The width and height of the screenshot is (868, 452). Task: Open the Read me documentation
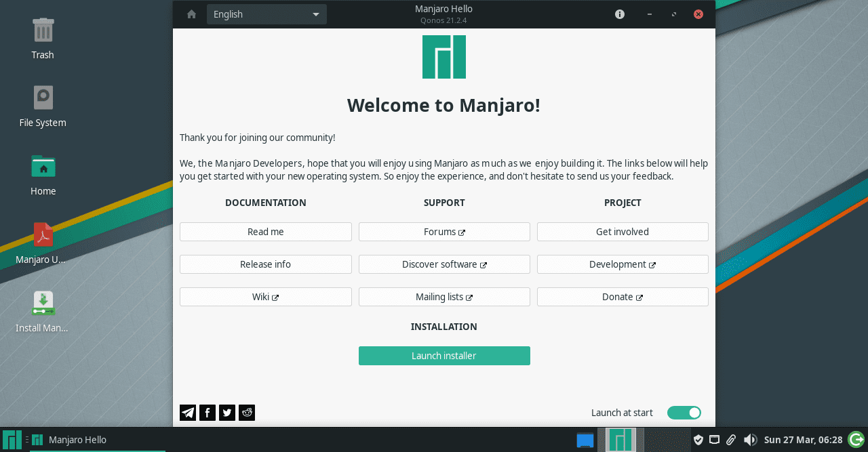coord(266,232)
